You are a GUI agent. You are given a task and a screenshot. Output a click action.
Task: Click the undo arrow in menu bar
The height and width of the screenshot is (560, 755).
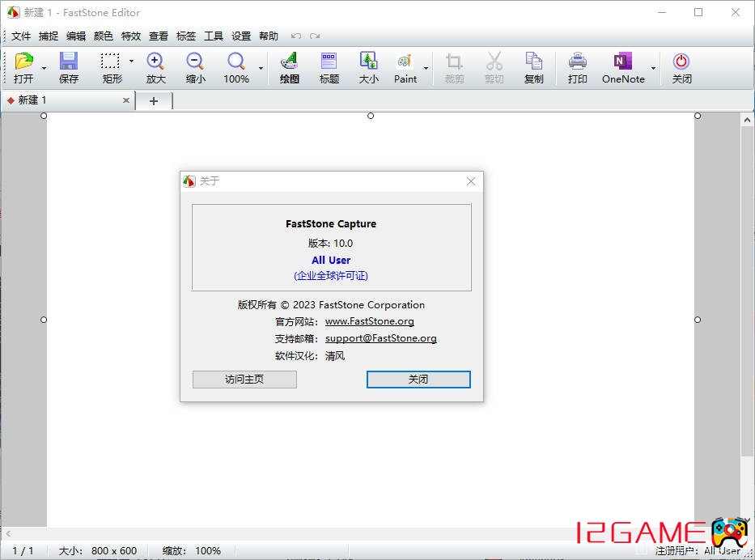click(296, 36)
